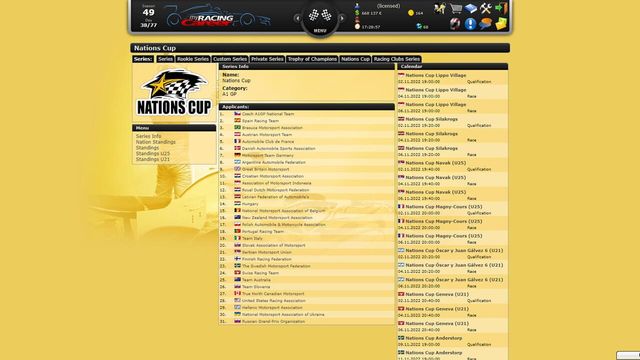Open United States Racing Association applicant
640x360 pixels.
pyautogui.click(x=273, y=300)
